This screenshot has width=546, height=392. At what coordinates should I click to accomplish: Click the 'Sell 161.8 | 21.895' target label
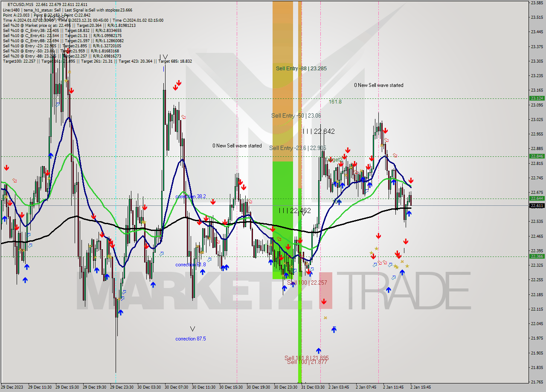coord(307,358)
